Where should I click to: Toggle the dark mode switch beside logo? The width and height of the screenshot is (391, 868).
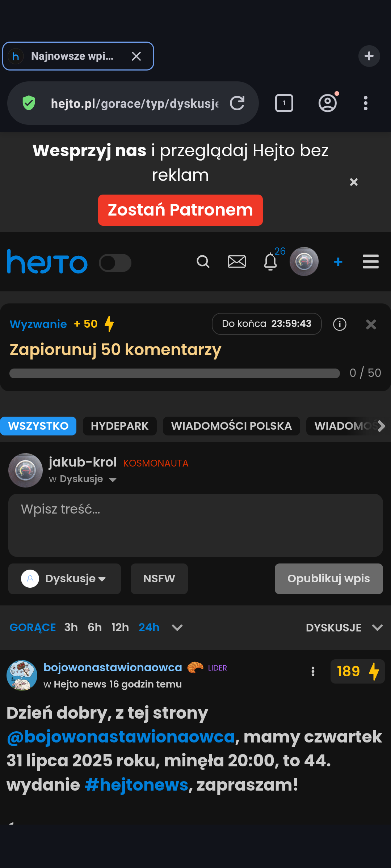point(115,263)
